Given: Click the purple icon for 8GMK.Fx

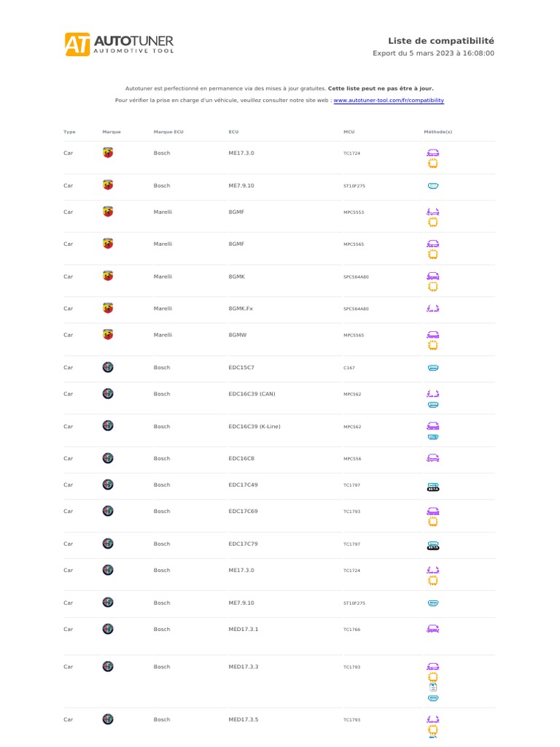Looking at the screenshot, I should click(x=432, y=309).
